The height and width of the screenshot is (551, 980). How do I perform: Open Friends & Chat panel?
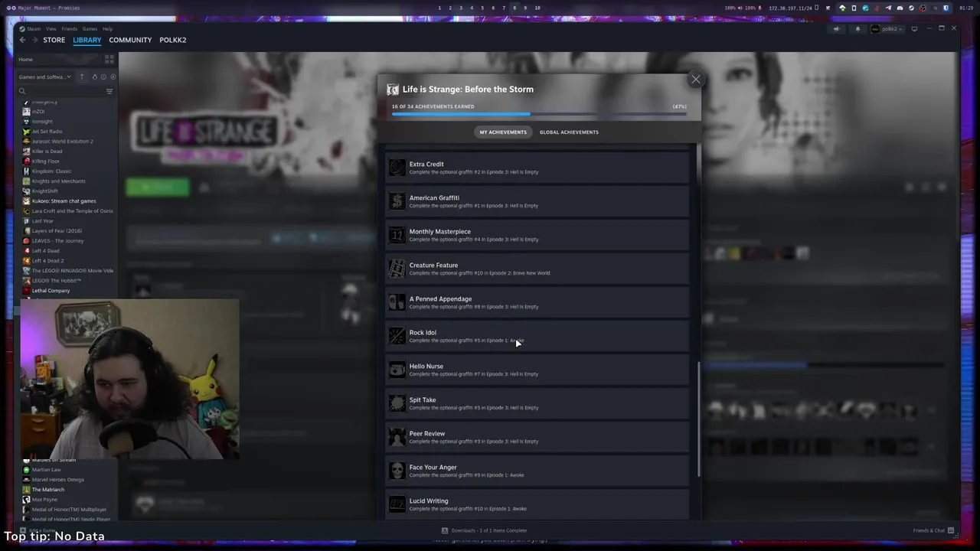click(x=933, y=530)
